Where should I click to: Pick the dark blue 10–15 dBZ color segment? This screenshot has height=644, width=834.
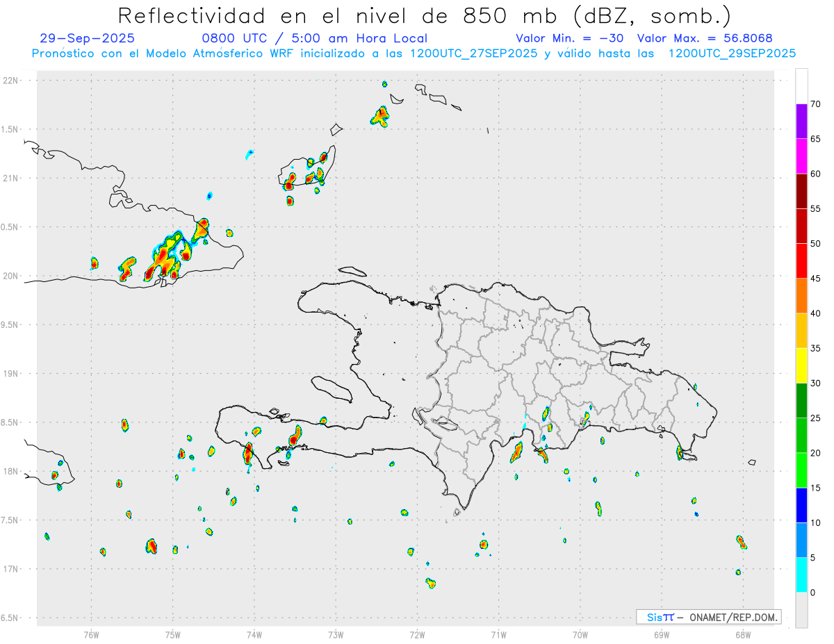click(x=801, y=505)
